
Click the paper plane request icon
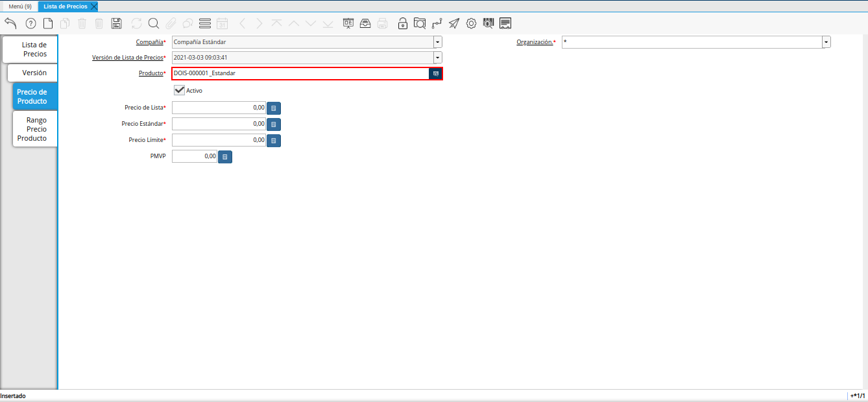point(454,23)
